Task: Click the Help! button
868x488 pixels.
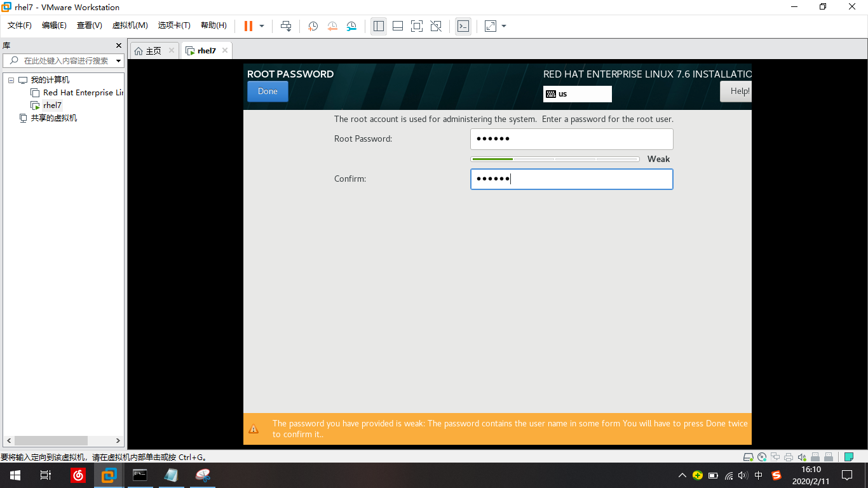Action: pos(736,91)
